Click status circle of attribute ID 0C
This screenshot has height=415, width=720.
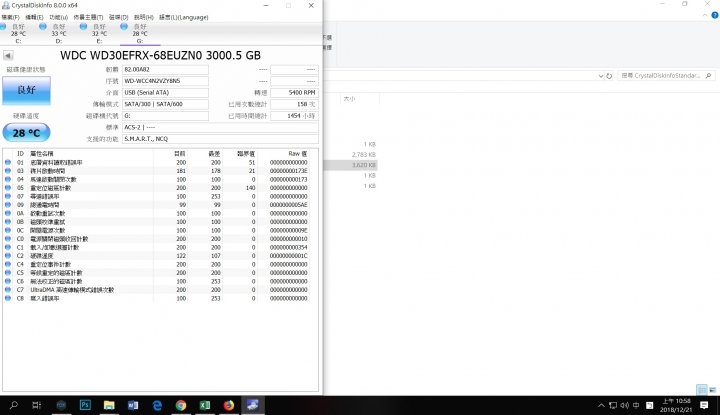click(x=8, y=230)
